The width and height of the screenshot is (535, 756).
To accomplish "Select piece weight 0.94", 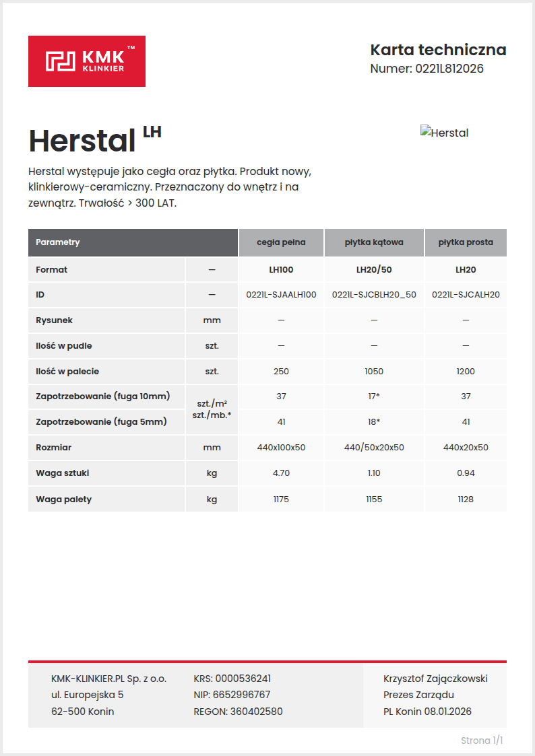I will click(466, 473).
